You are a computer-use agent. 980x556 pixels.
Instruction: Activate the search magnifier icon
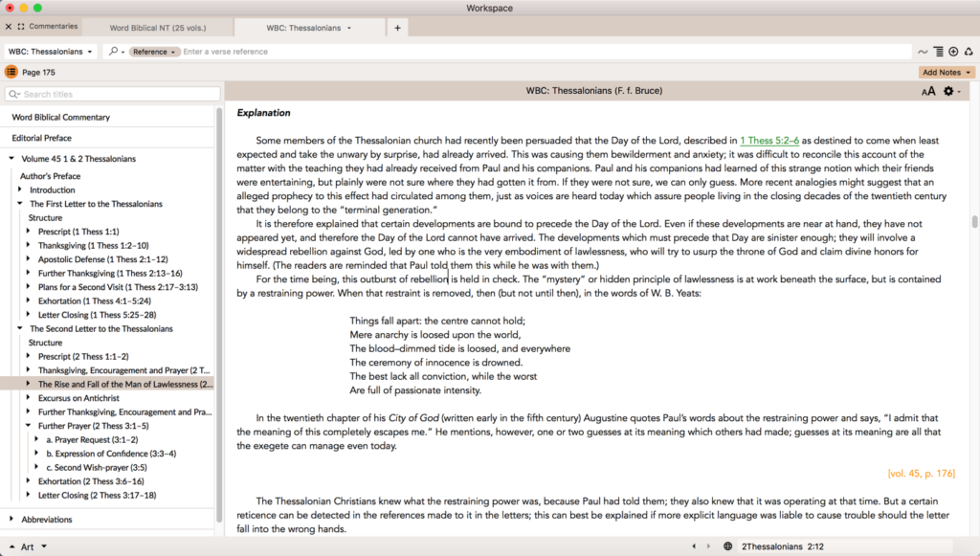coord(115,52)
